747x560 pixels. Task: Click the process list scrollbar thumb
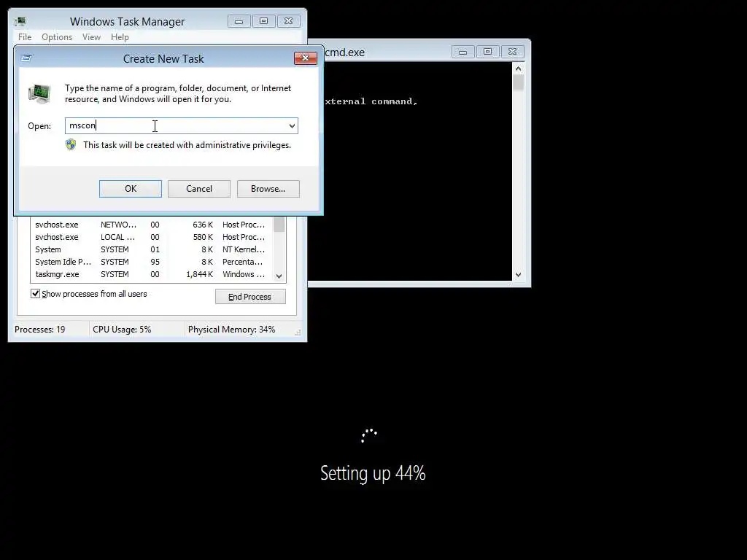(279, 225)
